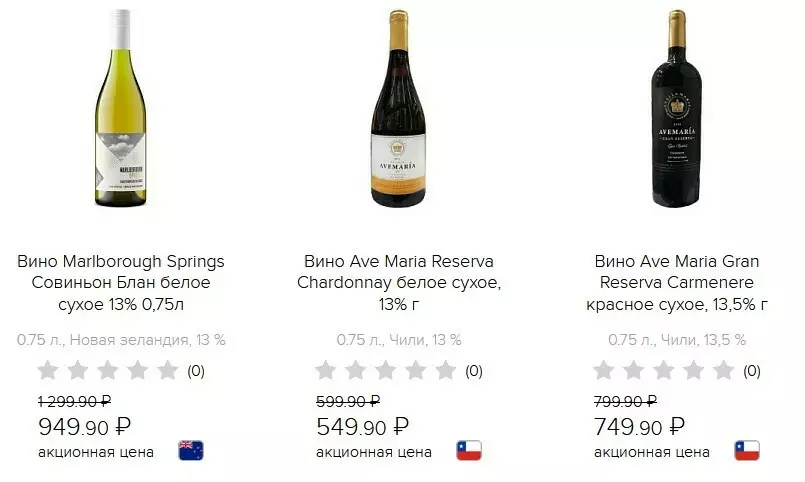805x482 pixels.
Task: Open Ave Maria Gran Reserva Carmenere image
Action: point(677,108)
